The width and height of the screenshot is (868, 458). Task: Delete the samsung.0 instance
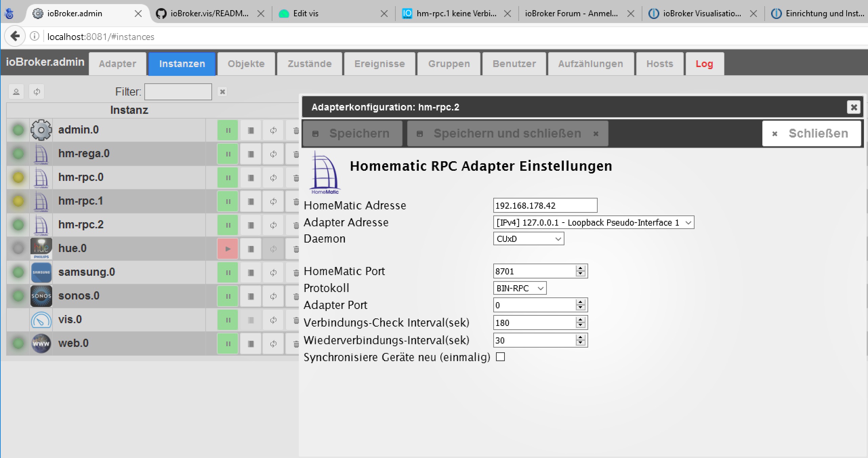[x=296, y=273]
